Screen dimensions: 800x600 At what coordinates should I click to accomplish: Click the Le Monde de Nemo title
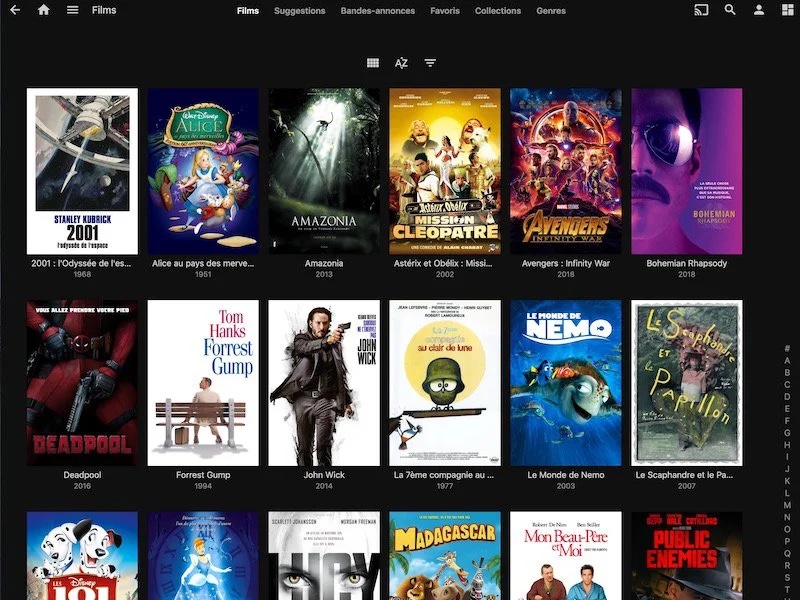(x=566, y=475)
